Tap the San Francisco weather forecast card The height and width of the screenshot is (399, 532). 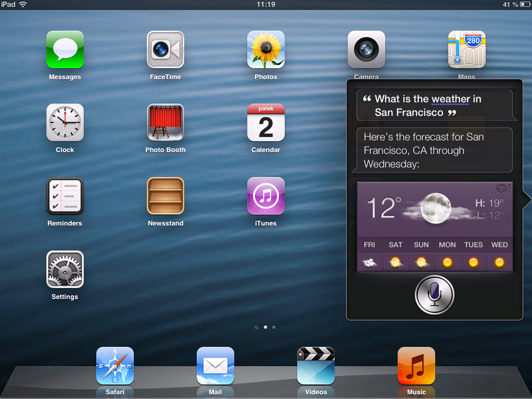pyautogui.click(x=434, y=227)
